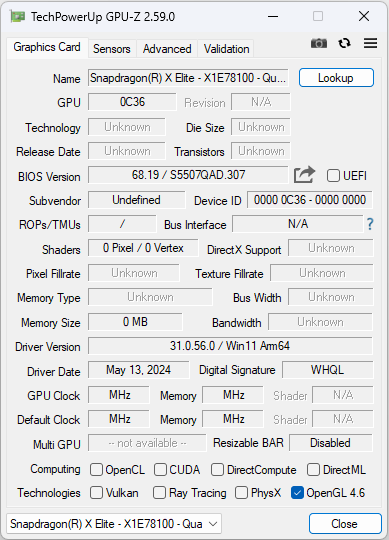This screenshot has width=389, height=540.
Task: Toggle the UEFI checkbox
Action: tap(333, 176)
